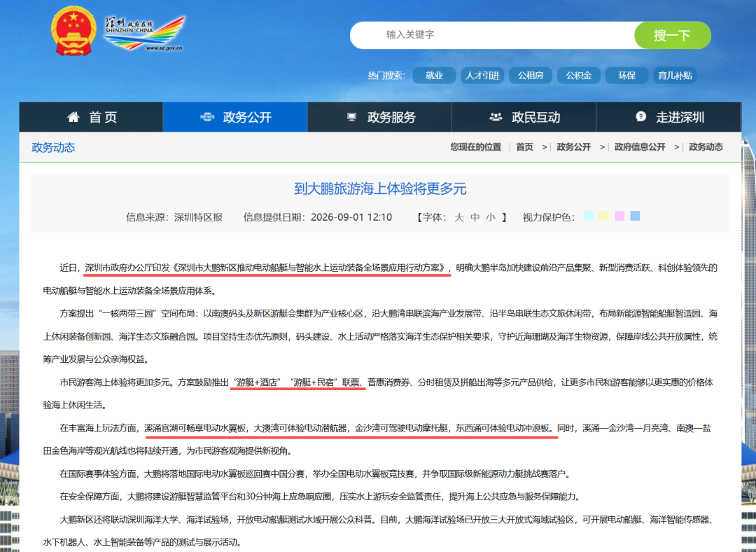The height and width of the screenshot is (552, 756).
Task: Select the 人才引进 hot search tag
Action: tap(482, 75)
